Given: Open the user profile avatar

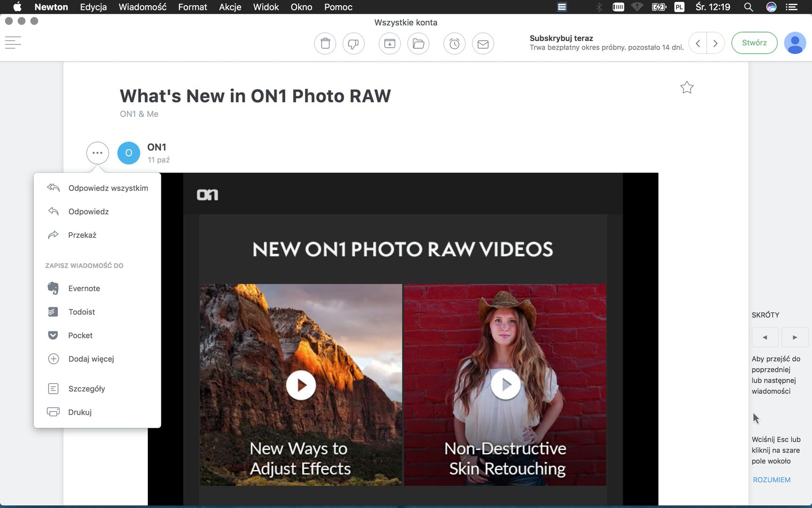Looking at the screenshot, I should (795, 43).
